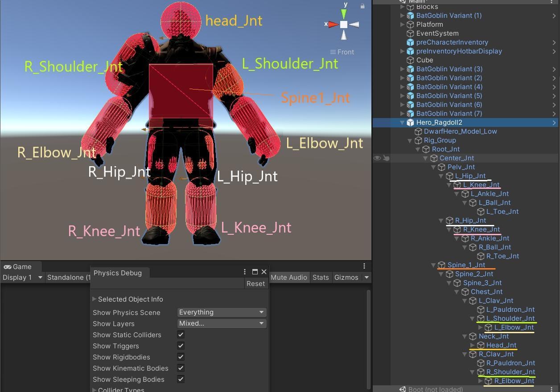Image resolution: width=560 pixels, height=392 pixels.
Task: Open Show Layers Mixed dropdown
Action: (x=222, y=323)
